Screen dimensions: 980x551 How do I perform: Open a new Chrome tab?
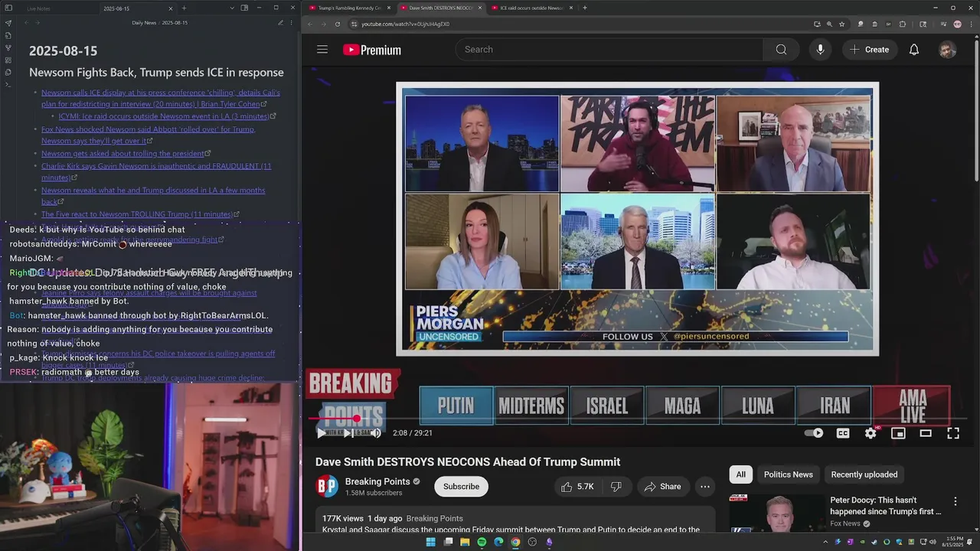pyautogui.click(x=585, y=8)
